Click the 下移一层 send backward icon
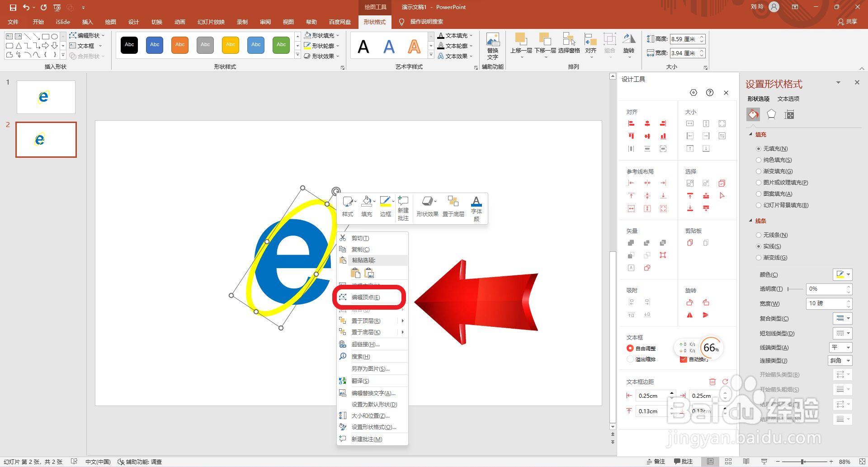Viewport: 868px width, 467px height. click(x=545, y=39)
